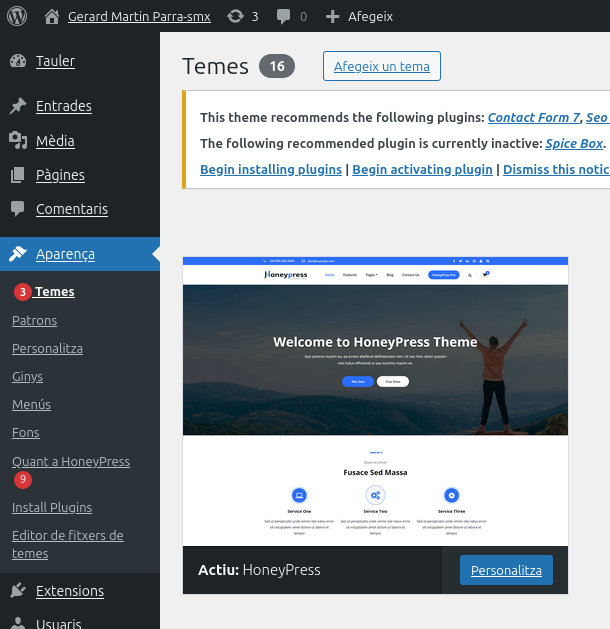Click the updates refresh icon
Viewport: 610px width, 629px height.
[x=235, y=16]
